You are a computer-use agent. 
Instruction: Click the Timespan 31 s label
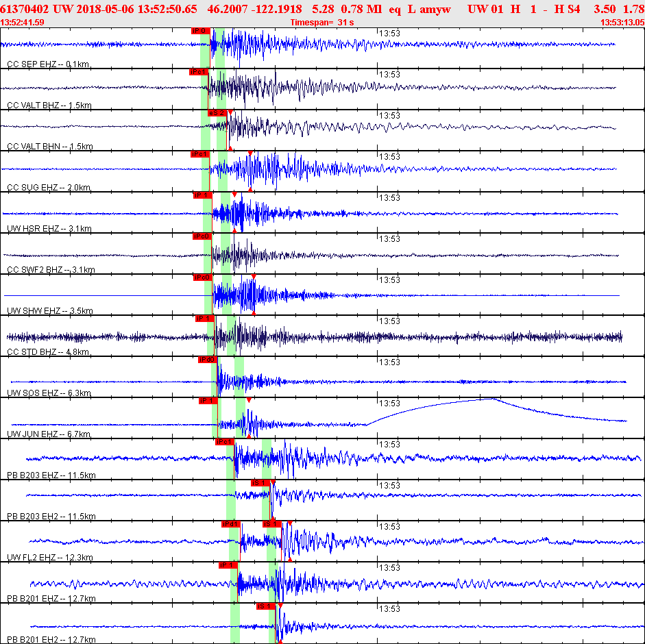pyautogui.click(x=321, y=22)
